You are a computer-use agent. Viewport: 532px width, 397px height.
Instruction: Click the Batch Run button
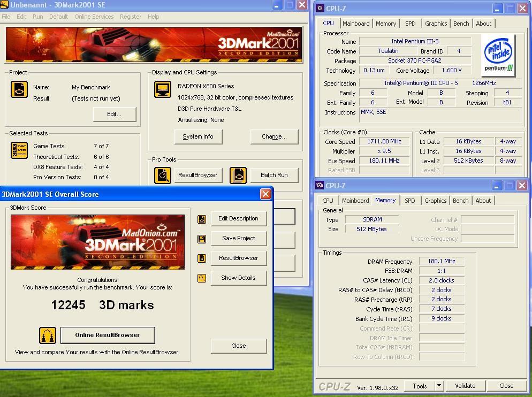pos(274,175)
